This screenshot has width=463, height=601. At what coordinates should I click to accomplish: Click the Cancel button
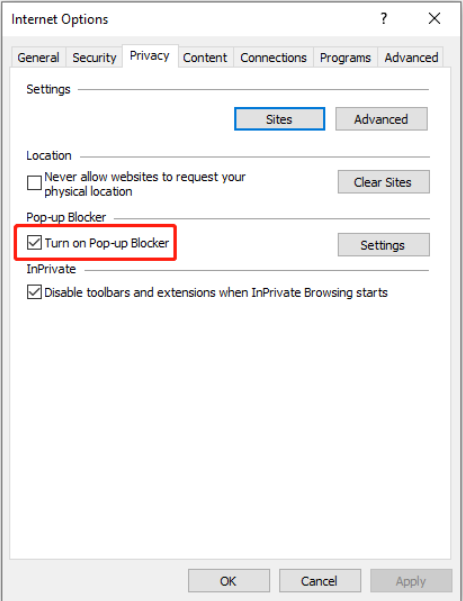320,581
